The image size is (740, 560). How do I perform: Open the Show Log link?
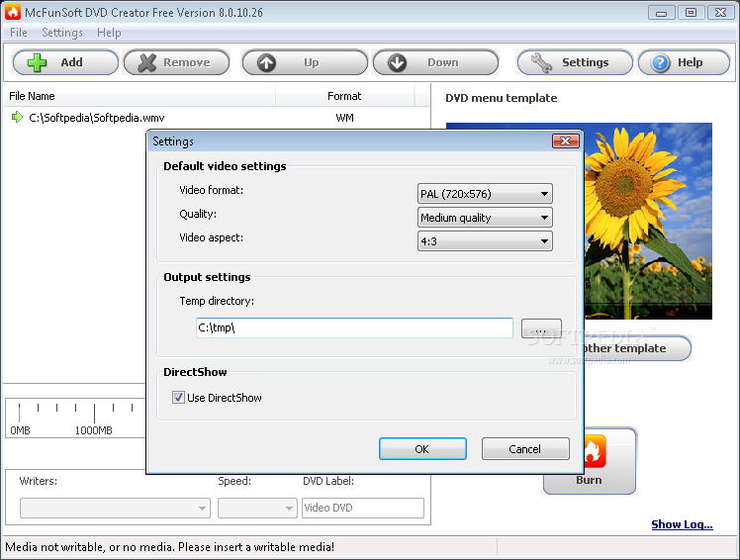tap(682, 524)
